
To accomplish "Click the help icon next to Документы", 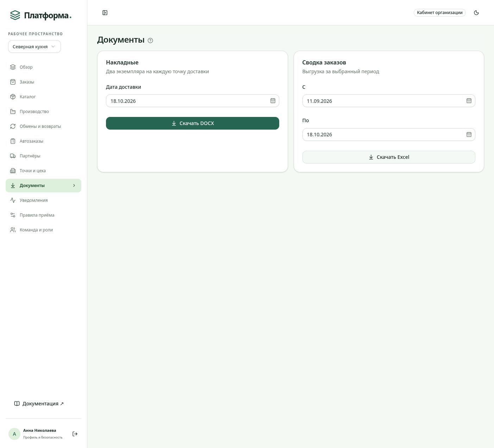I will (150, 41).
